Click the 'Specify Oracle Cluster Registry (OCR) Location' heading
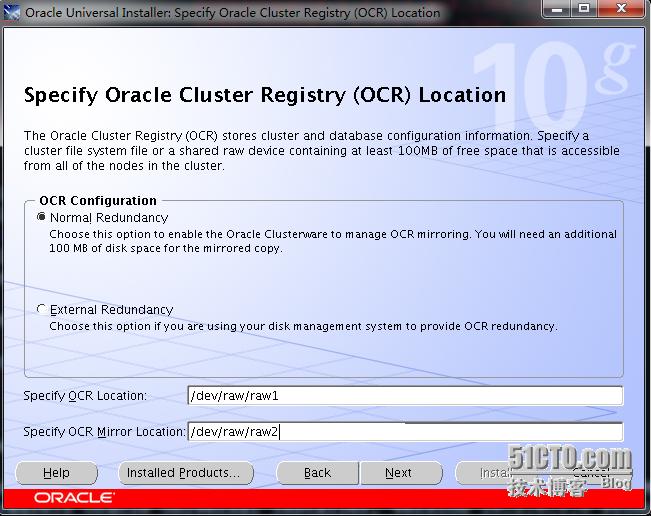Viewport: 651px width, 516px height. click(265, 95)
